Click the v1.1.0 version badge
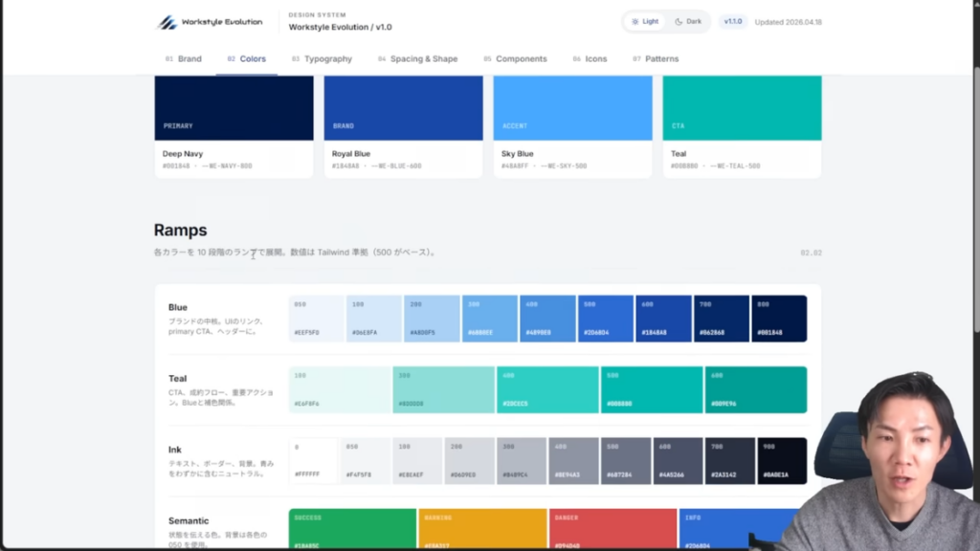 pos(733,20)
